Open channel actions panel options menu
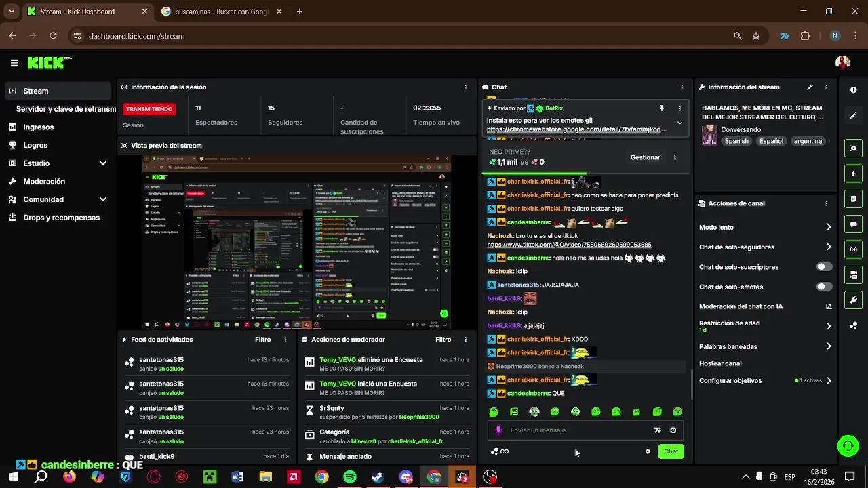The width and height of the screenshot is (868, 488). tap(826, 203)
